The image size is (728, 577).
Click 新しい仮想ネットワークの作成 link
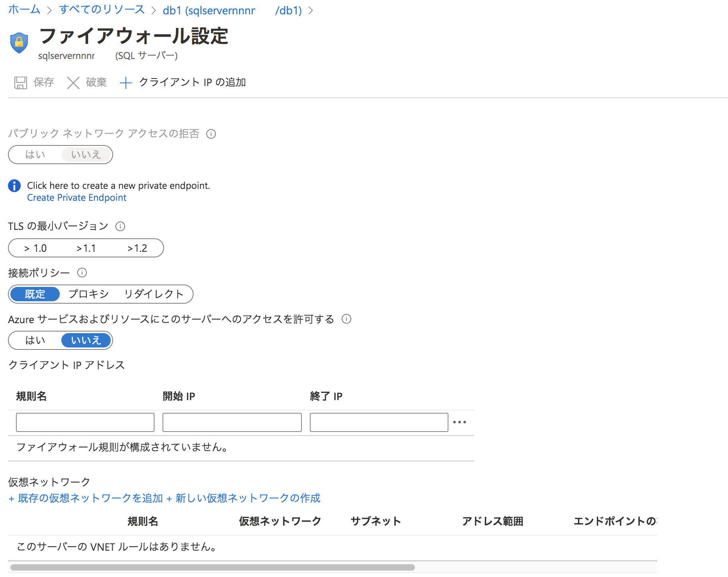click(x=243, y=498)
